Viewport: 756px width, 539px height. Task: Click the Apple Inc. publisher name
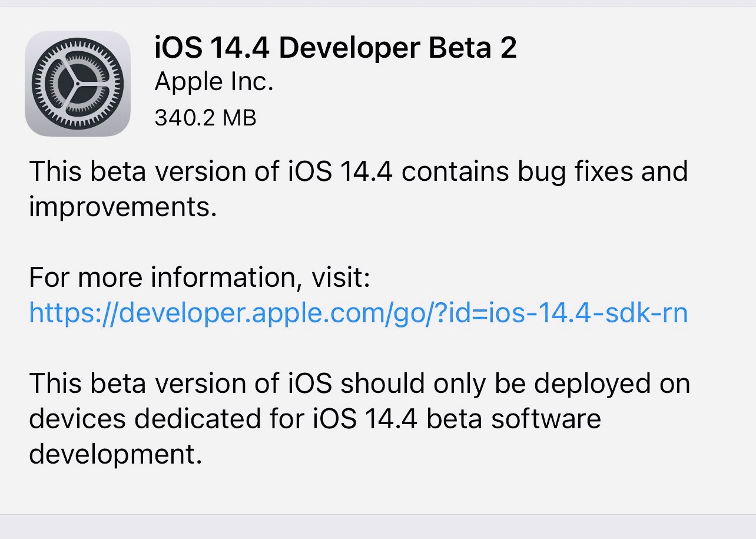[x=214, y=83]
